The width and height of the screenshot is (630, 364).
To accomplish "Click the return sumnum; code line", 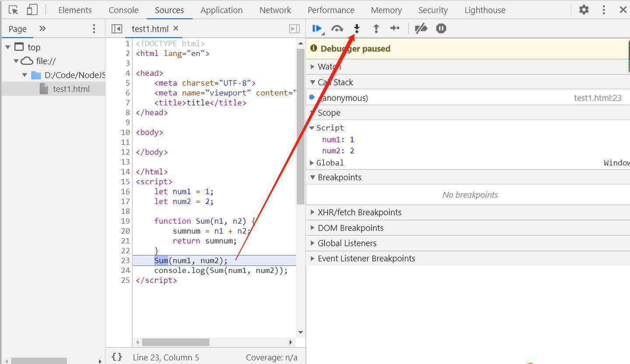I will coord(204,241).
